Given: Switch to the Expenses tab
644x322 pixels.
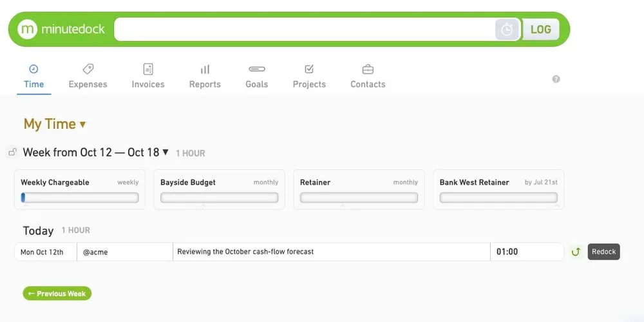Looking at the screenshot, I should pyautogui.click(x=88, y=77).
